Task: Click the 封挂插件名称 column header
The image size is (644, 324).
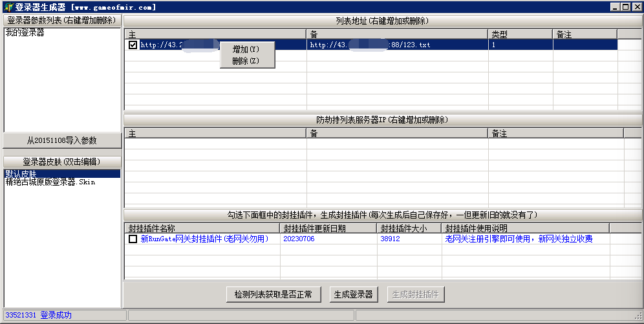Action: 202,228
